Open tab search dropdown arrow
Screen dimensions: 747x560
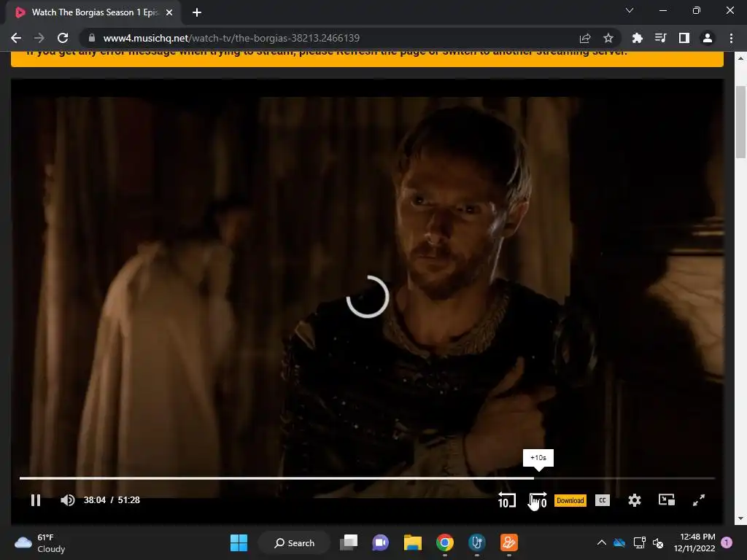[x=630, y=10]
